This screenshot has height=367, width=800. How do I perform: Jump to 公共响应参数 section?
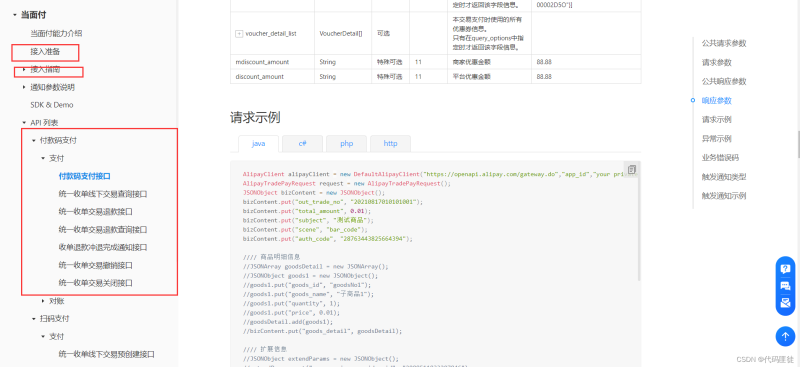coord(724,81)
